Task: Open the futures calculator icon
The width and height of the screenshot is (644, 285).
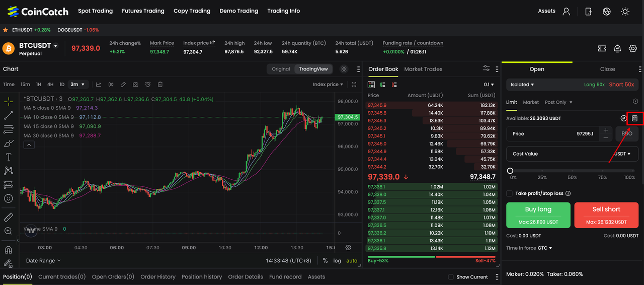Action: point(634,118)
